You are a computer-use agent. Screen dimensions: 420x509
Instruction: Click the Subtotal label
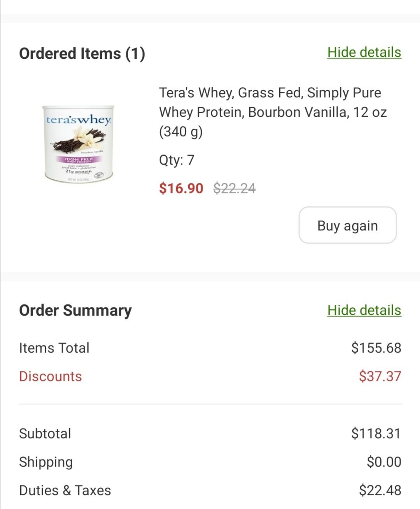(45, 434)
